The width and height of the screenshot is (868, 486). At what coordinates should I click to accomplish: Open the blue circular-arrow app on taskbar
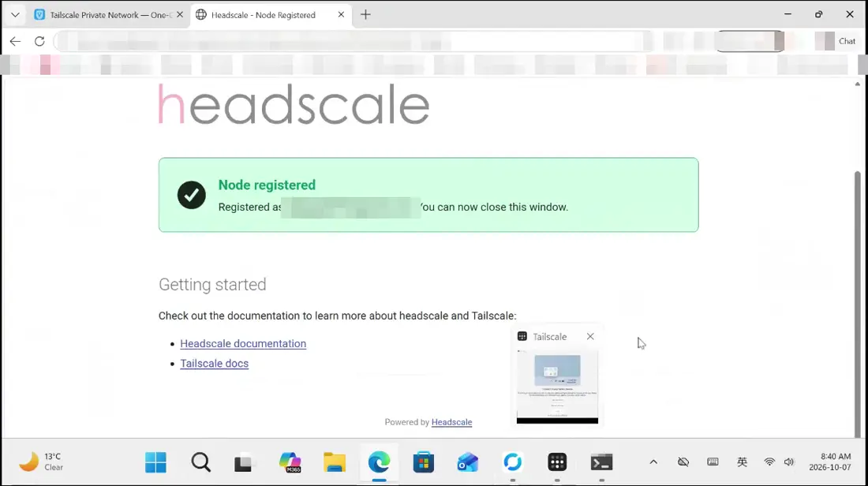coord(513,462)
